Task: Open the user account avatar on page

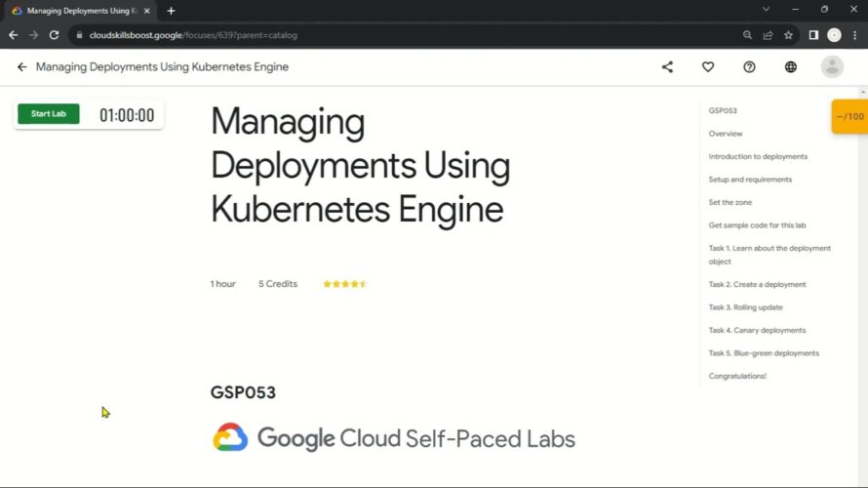Action: (832, 67)
